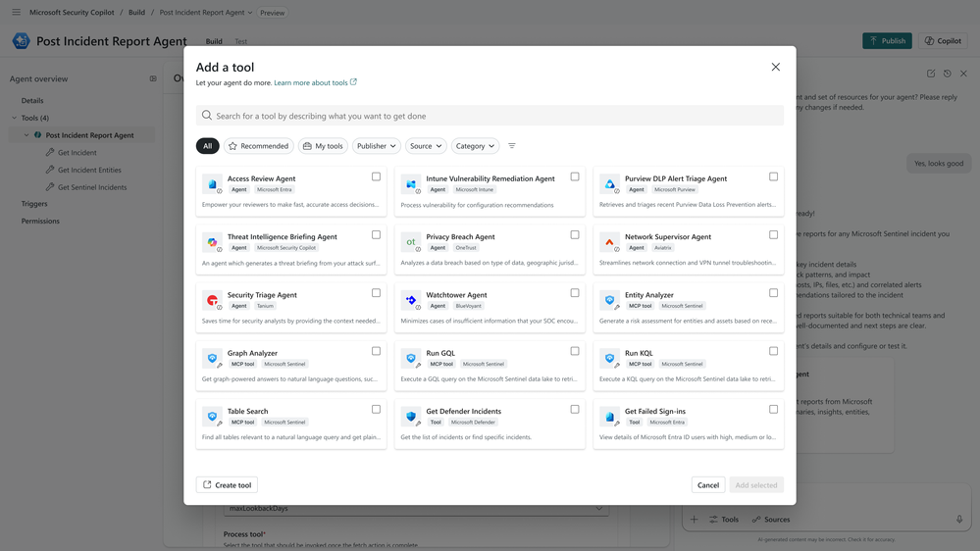
Task: Collapse the Tools (4) tree section
Action: (x=15, y=118)
